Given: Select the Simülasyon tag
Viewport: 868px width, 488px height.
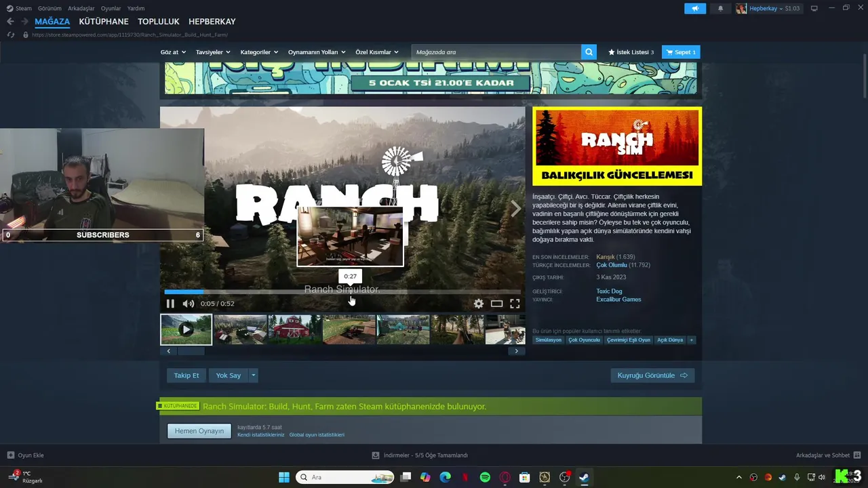Looking at the screenshot, I should tap(549, 340).
